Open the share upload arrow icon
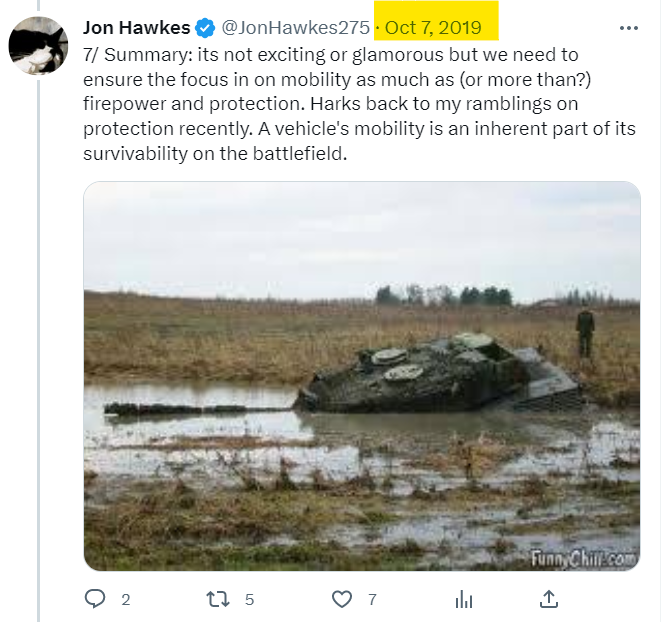The image size is (662, 622). click(549, 599)
